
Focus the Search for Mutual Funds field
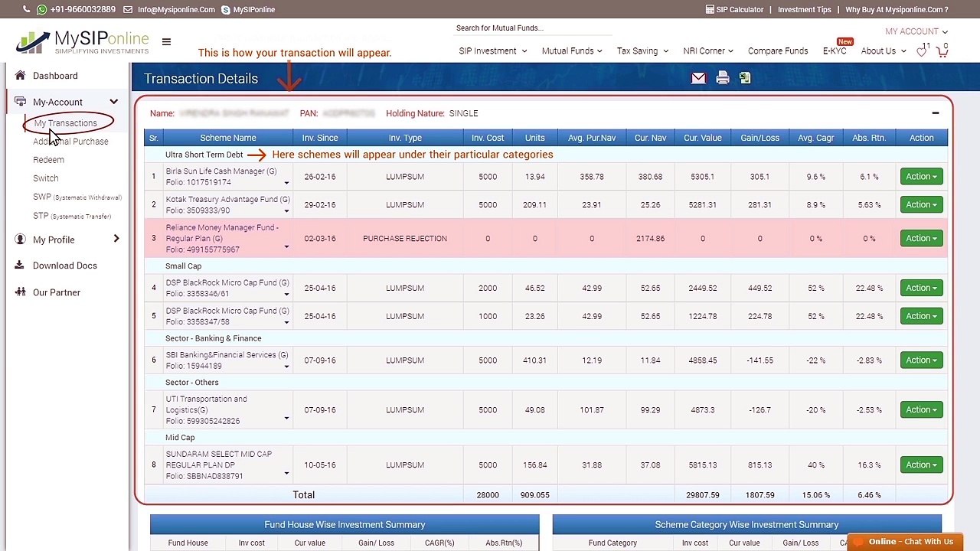click(533, 28)
